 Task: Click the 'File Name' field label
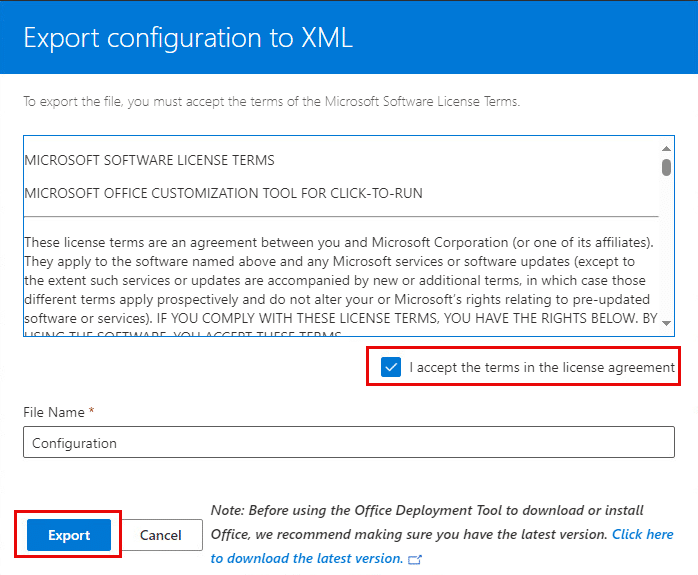(x=52, y=412)
